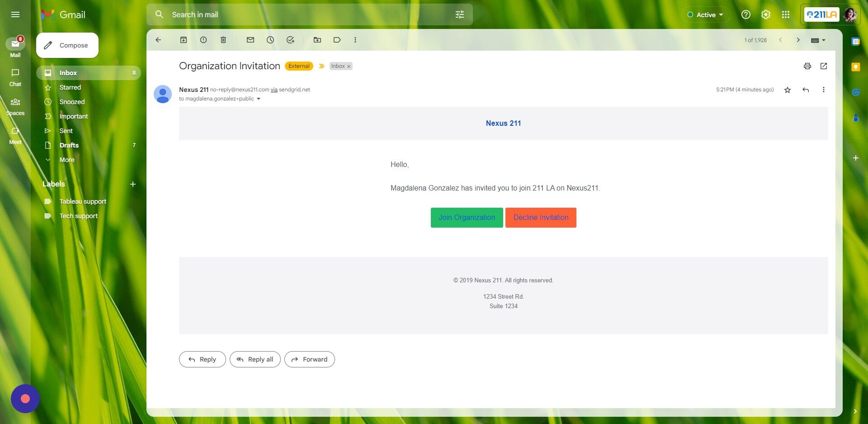The height and width of the screenshot is (424, 868).
Task: Switch to the Meet section
Action: coord(15,135)
